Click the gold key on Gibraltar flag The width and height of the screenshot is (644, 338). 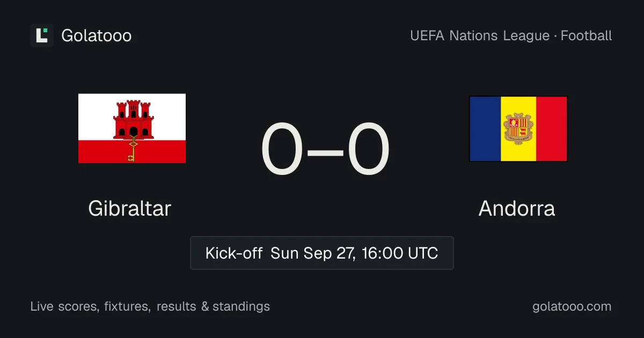[133, 150]
